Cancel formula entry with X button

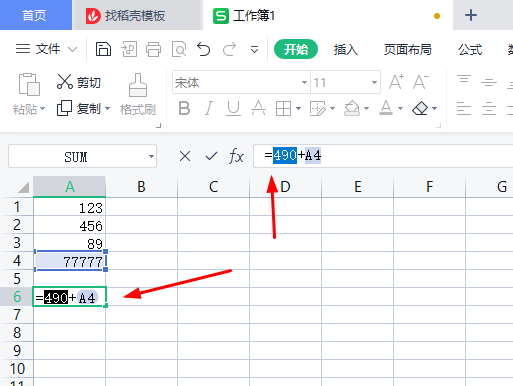[x=185, y=156]
